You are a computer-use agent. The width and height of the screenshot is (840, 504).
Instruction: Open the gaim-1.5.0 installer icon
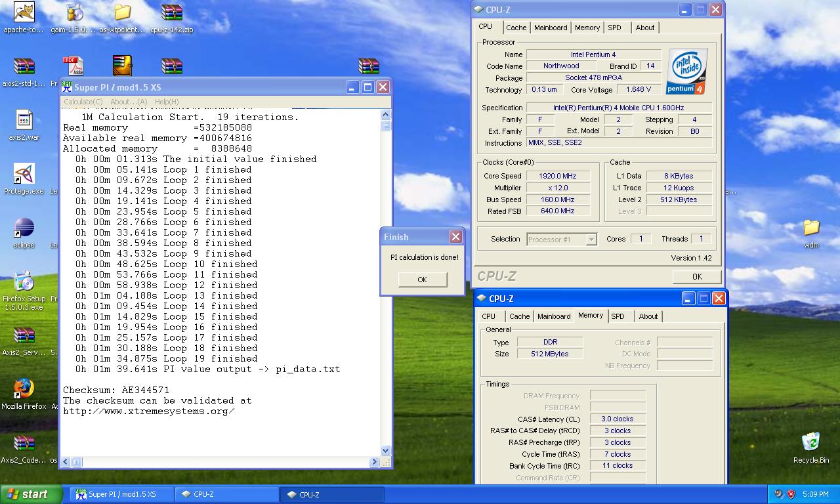74,12
